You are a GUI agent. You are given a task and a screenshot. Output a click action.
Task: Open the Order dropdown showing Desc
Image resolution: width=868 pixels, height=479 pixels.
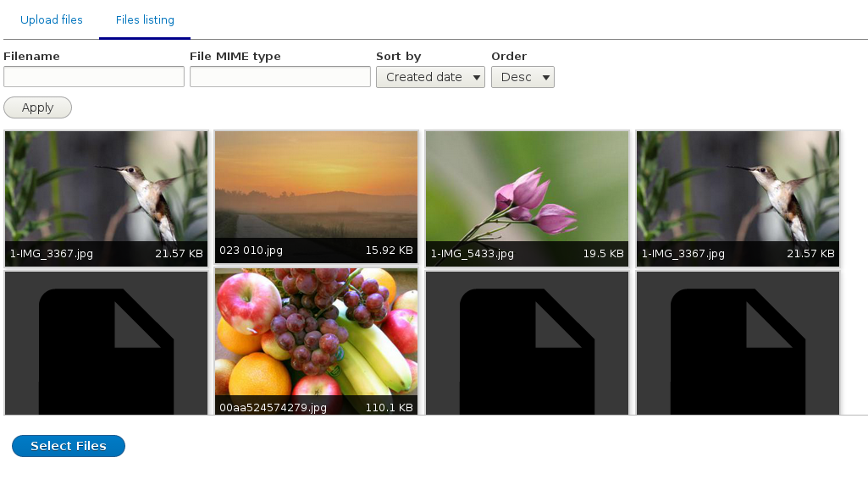[x=522, y=77]
